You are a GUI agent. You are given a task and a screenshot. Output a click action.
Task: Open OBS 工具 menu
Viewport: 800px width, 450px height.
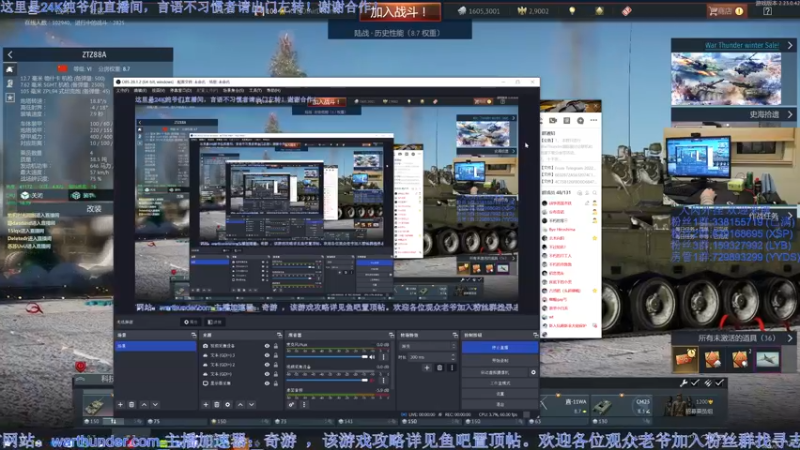click(255, 90)
